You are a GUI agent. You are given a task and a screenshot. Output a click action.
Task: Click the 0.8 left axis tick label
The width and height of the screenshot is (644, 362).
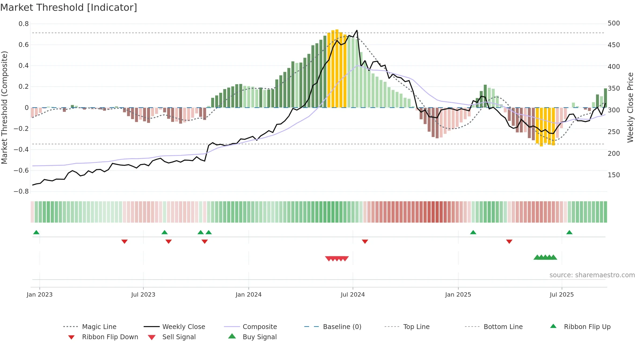click(x=24, y=24)
